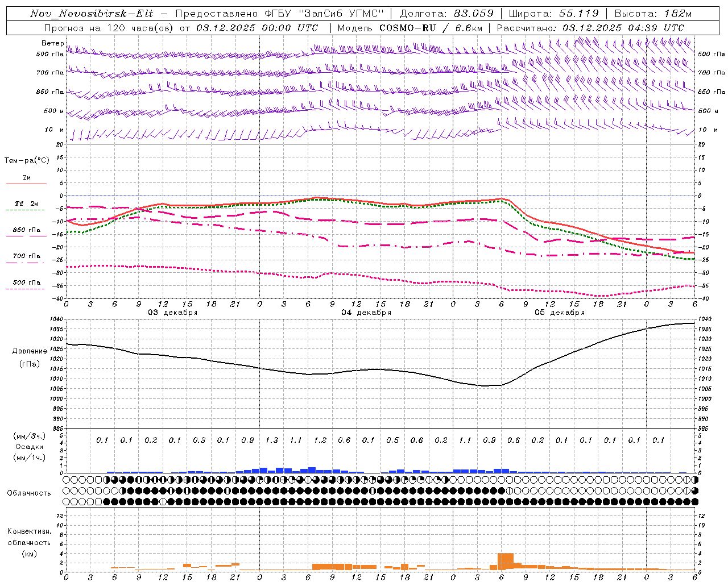728x582 pixels.
Task: Click the 700 гПа temperature legend entry
Action: point(27,256)
